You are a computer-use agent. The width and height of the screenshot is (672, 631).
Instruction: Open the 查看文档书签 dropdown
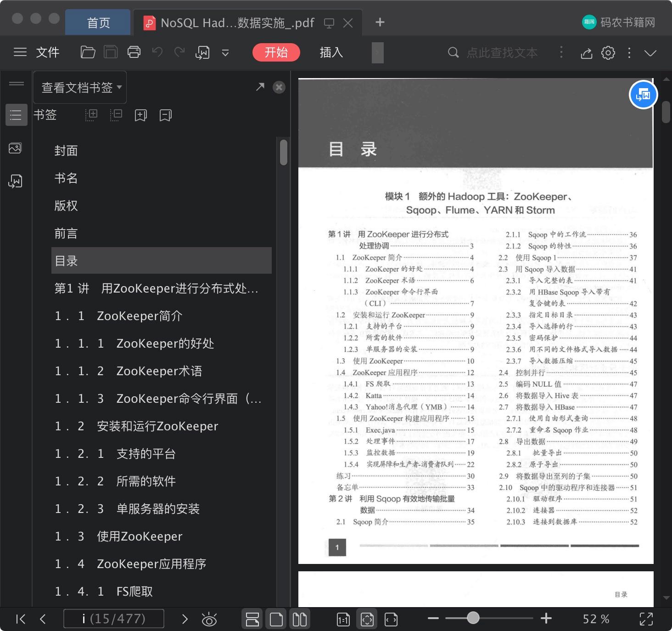point(81,87)
